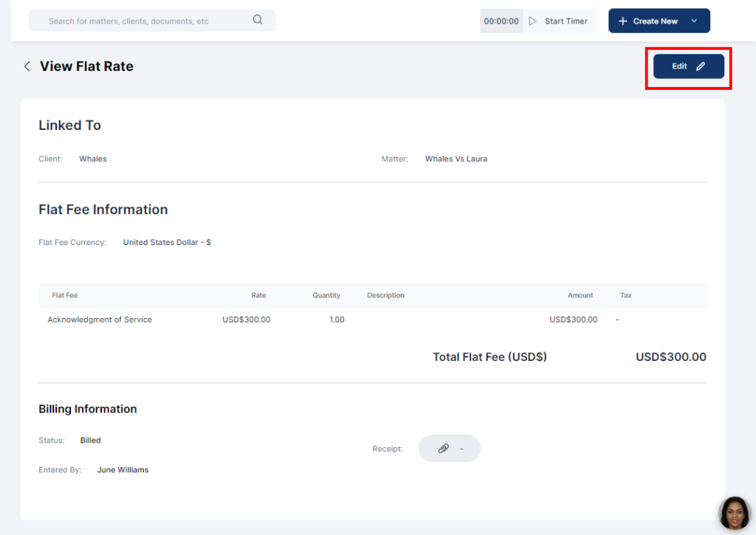Click the Rate column header
Viewport: 756px width, 535px height.
[x=258, y=295]
